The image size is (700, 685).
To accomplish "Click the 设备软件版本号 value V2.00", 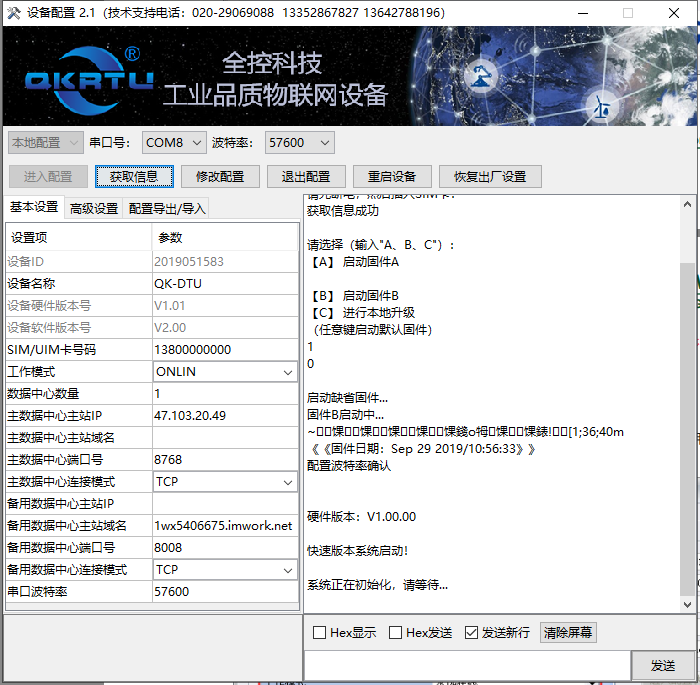I will point(225,328).
